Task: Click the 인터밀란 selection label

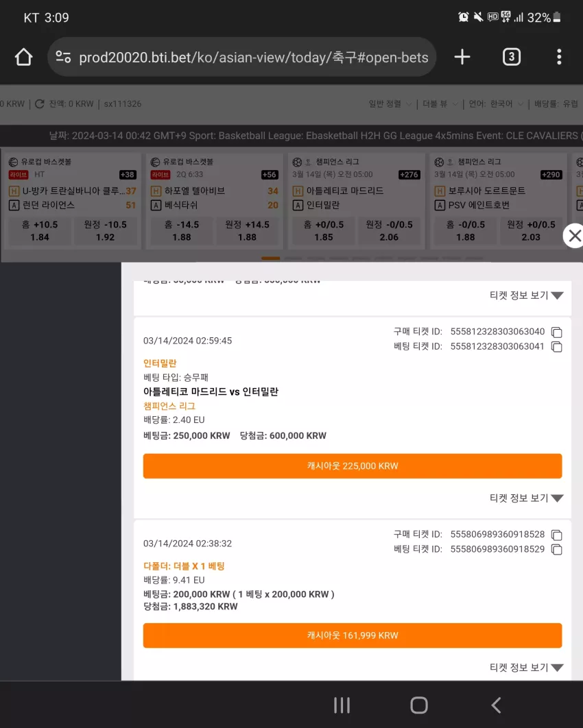Action: pyautogui.click(x=160, y=363)
